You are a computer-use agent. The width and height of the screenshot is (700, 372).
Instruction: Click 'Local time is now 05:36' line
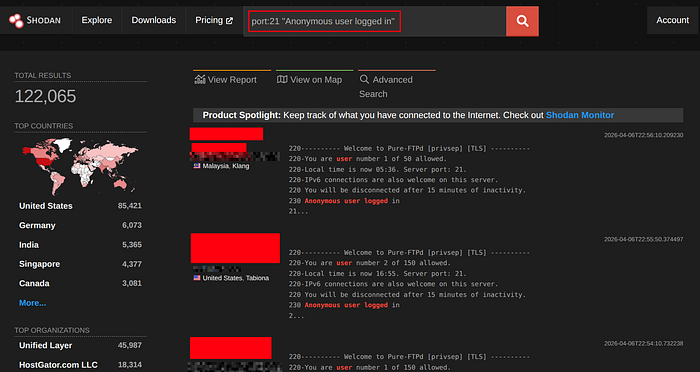point(378,169)
